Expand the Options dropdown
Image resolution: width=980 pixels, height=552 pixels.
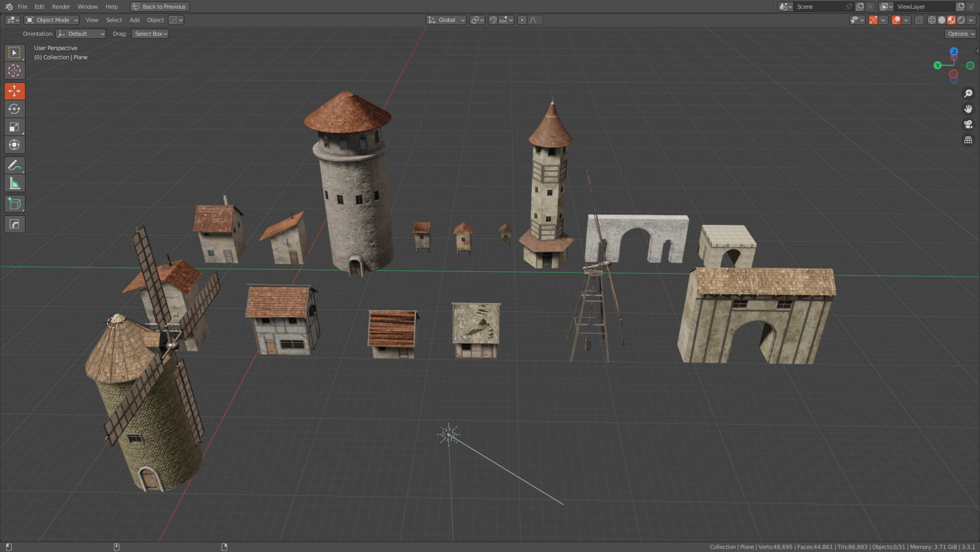[960, 33]
